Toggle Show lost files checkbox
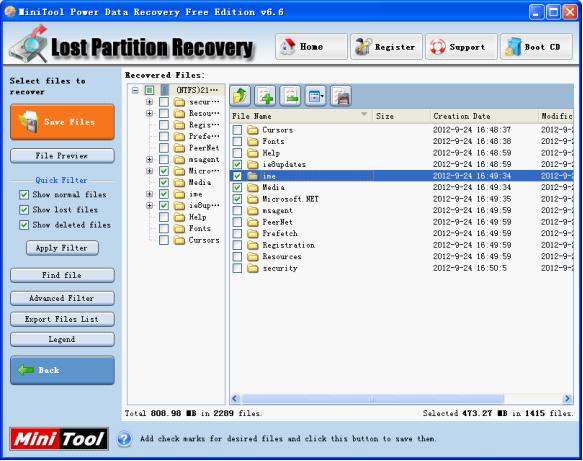The height and width of the screenshot is (461, 583). point(24,210)
